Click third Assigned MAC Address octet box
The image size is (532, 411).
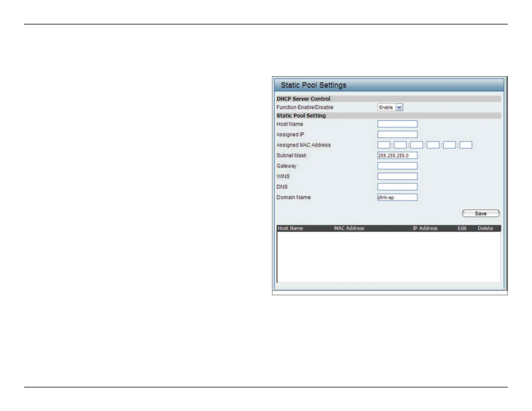tap(417, 145)
